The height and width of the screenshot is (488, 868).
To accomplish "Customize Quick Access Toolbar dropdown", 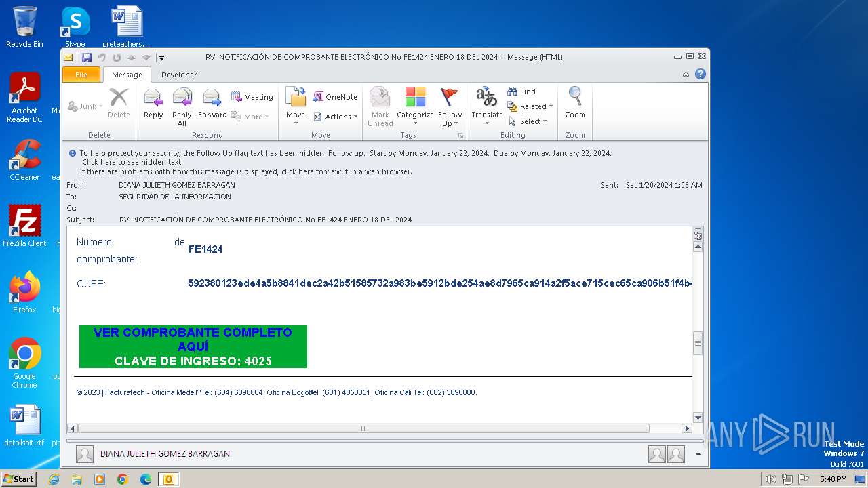I will point(161,58).
